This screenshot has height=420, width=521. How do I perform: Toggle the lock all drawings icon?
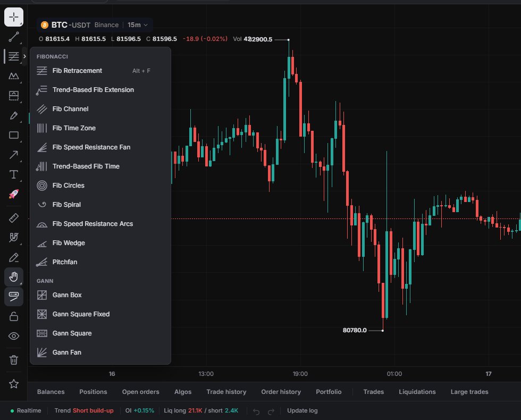click(14, 316)
